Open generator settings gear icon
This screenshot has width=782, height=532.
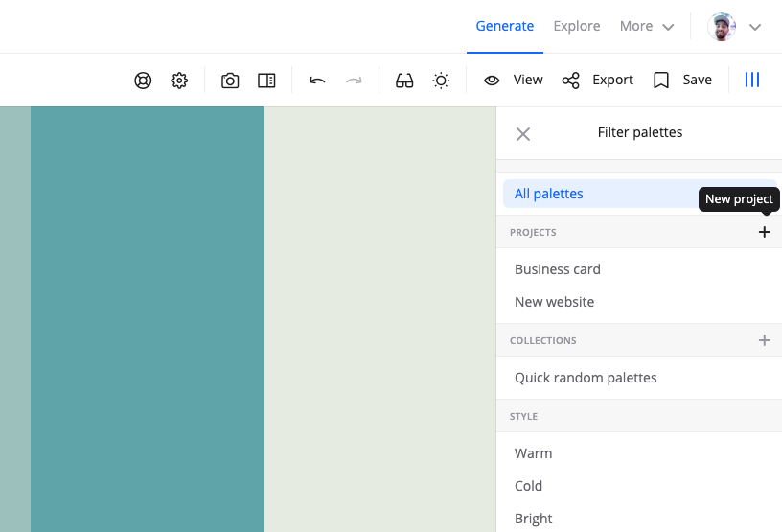point(179,81)
